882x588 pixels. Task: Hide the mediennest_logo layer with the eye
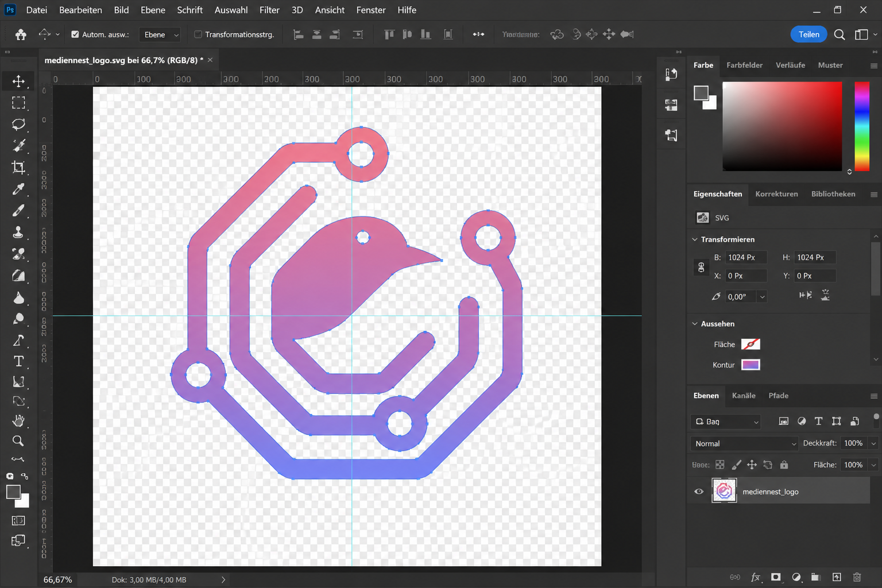699,492
